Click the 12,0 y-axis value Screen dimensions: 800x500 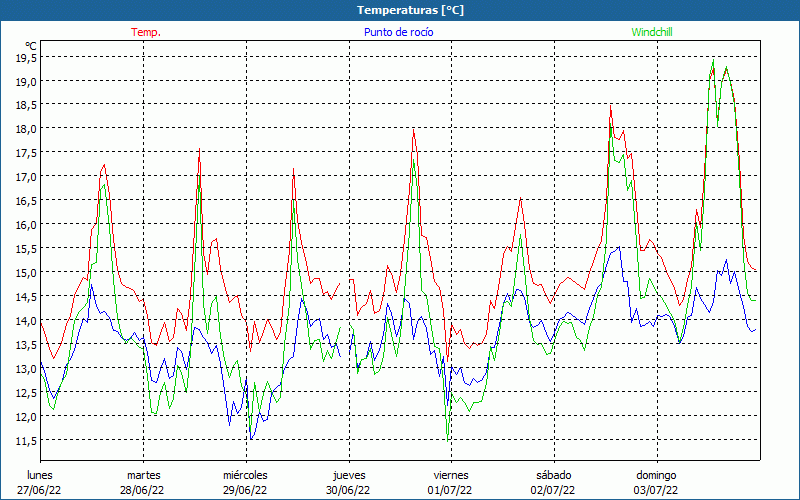click(x=26, y=416)
